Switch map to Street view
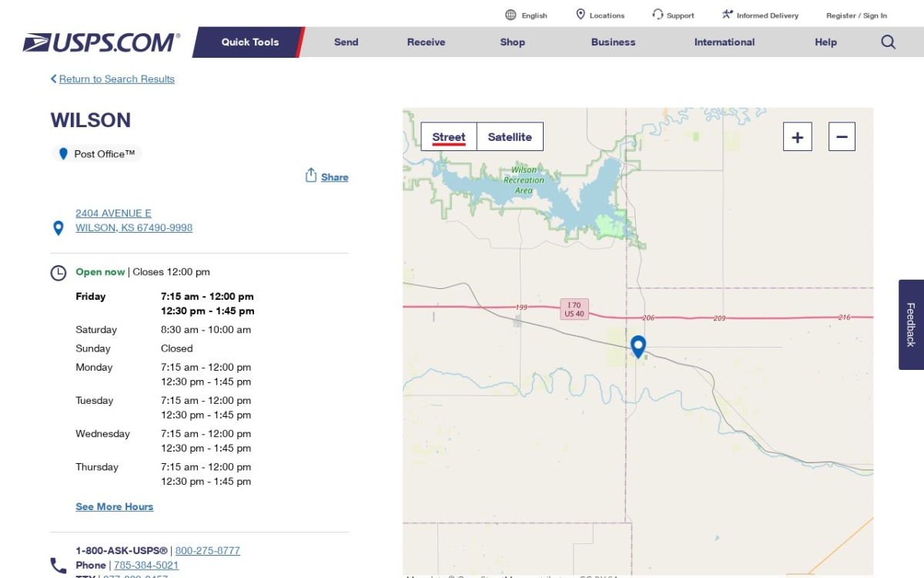924x578 pixels. coord(449,137)
